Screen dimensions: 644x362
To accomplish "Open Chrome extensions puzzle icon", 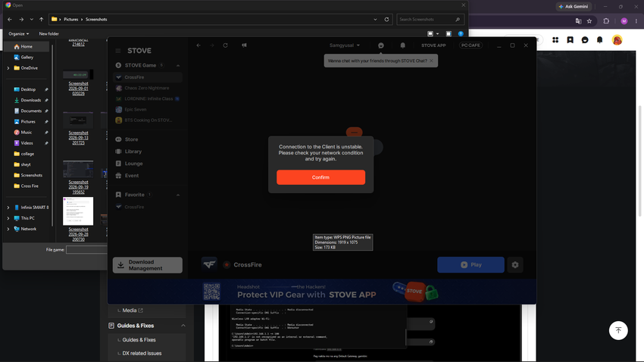I will coord(606,21).
